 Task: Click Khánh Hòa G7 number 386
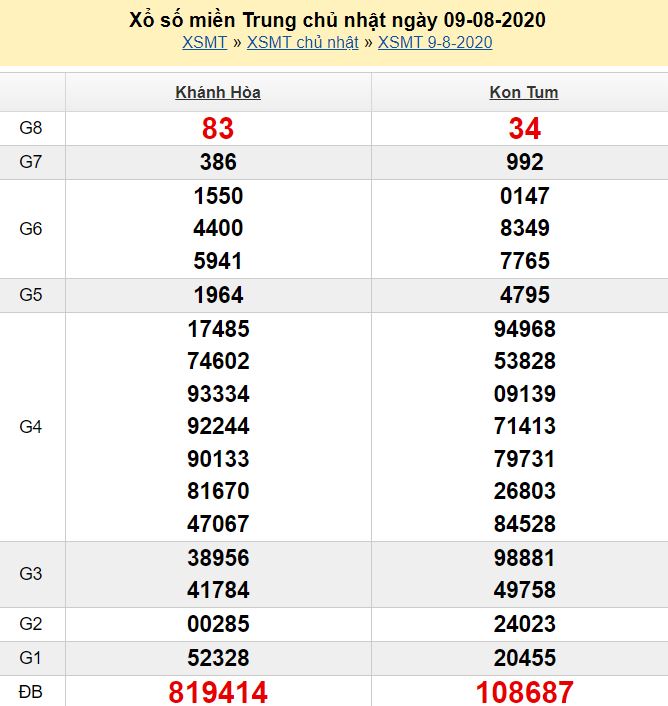(218, 162)
